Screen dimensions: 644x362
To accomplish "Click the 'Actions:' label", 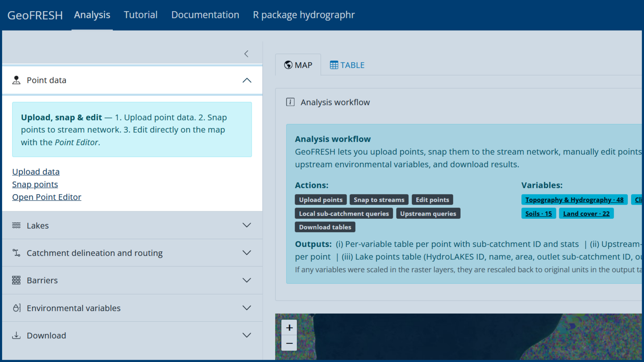I will (x=311, y=185).
